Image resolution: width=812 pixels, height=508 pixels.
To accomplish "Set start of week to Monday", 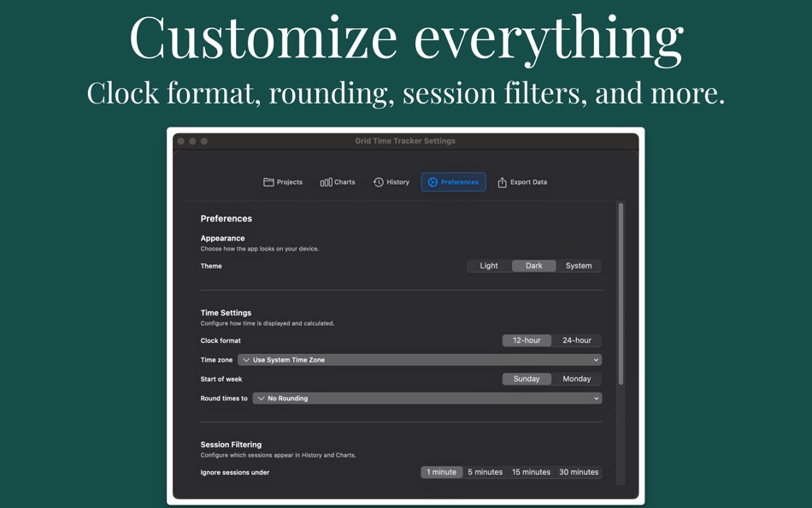I will 576,378.
